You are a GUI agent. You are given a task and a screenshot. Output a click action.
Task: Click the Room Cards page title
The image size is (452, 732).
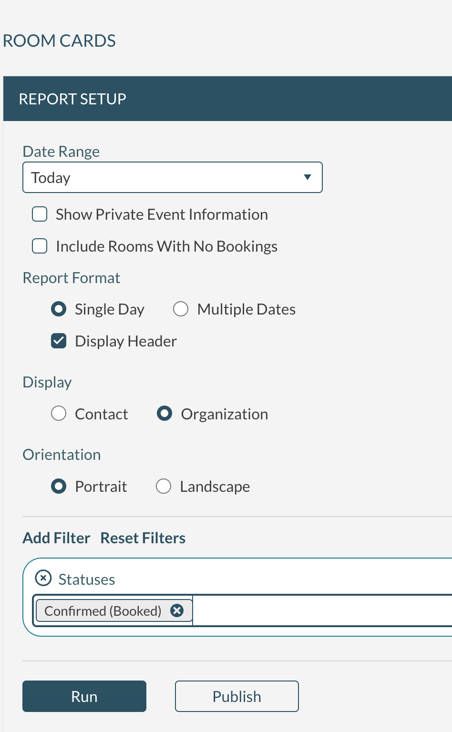[x=59, y=41]
